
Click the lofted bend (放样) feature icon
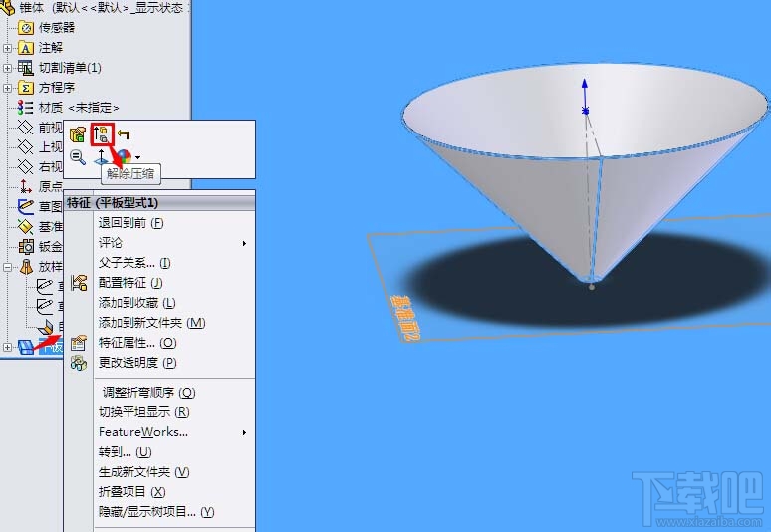tap(26, 267)
